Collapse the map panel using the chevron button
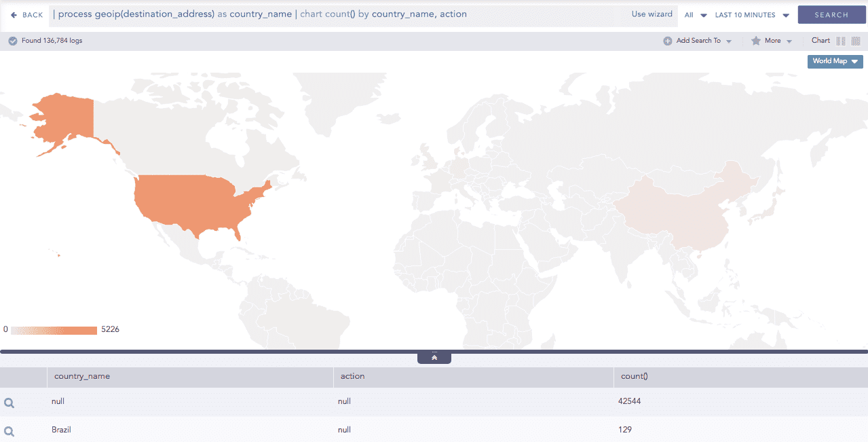The height and width of the screenshot is (442, 868). (x=434, y=356)
